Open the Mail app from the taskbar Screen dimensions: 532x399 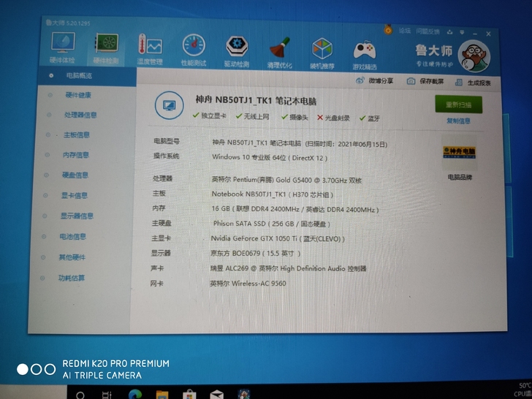click(x=216, y=395)
